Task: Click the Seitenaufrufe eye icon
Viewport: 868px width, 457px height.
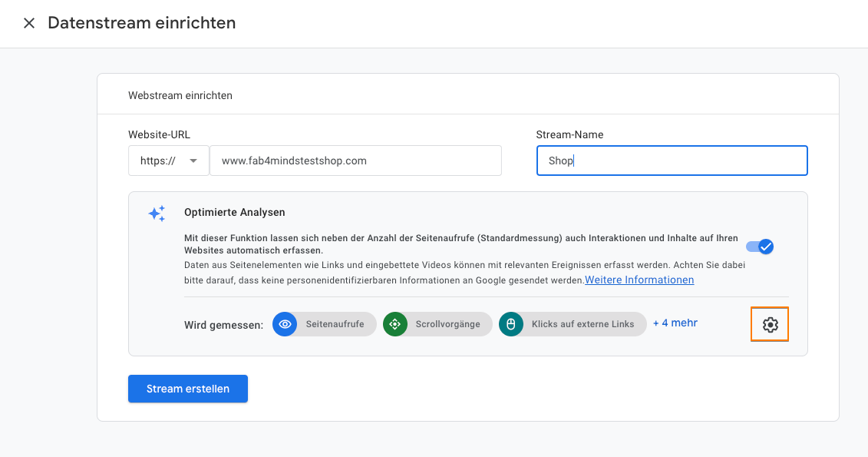Action: pos(285,324)
